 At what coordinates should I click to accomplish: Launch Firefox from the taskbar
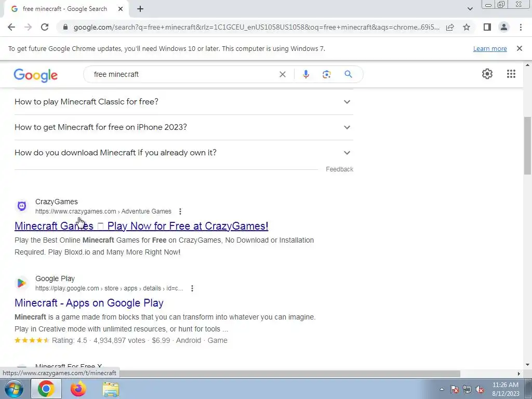pos(78,389)
